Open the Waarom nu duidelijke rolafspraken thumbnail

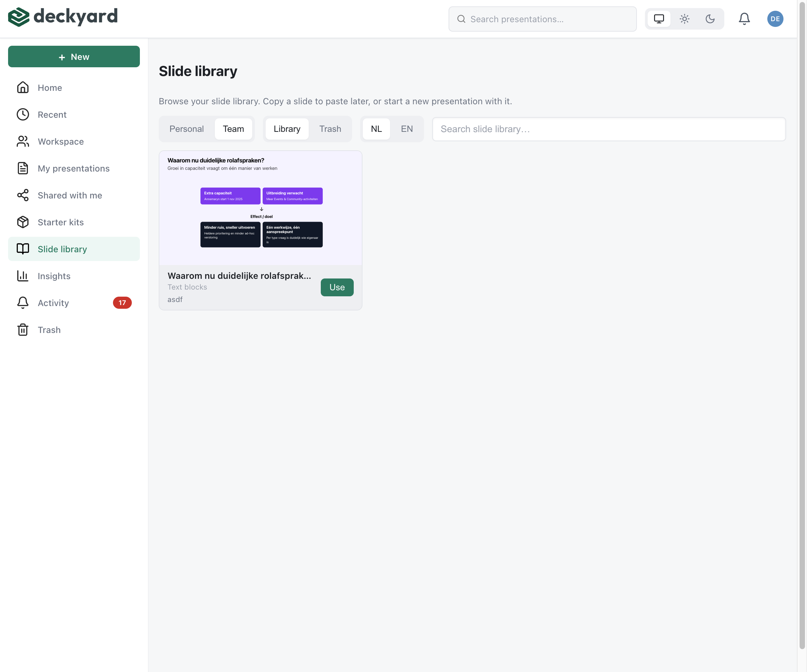click(261, 208)
